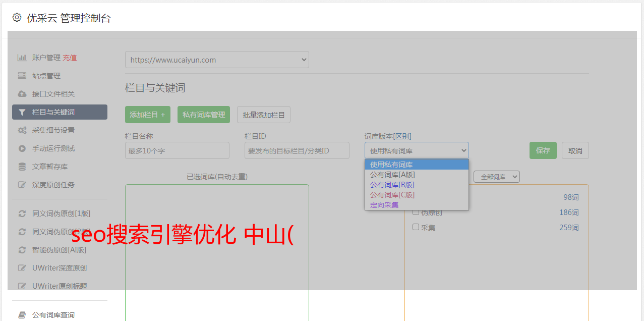Choose 使用私有词库 from the open list
Image resolution: width=644 pixels, height=321 pixels.
point(417,165)
